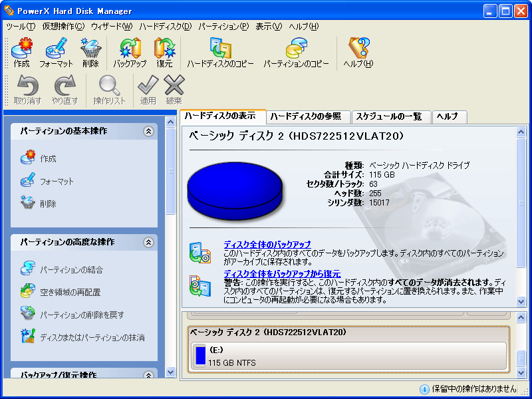Open the 表示(V) menu
This screenshot has width=532, height=399.
click(x=269, y=27)
